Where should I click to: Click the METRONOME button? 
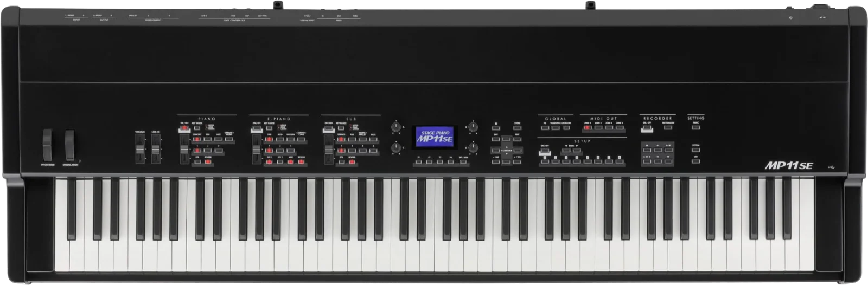[668, 127]
